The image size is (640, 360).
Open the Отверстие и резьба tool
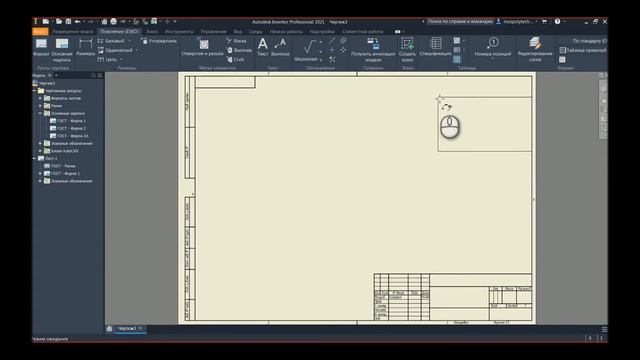coord(203,47)
